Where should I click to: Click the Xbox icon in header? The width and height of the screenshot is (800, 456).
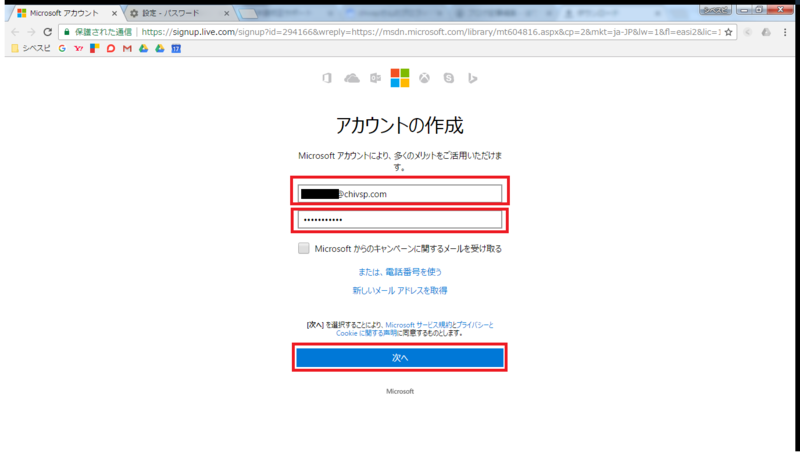pos(424,78)
